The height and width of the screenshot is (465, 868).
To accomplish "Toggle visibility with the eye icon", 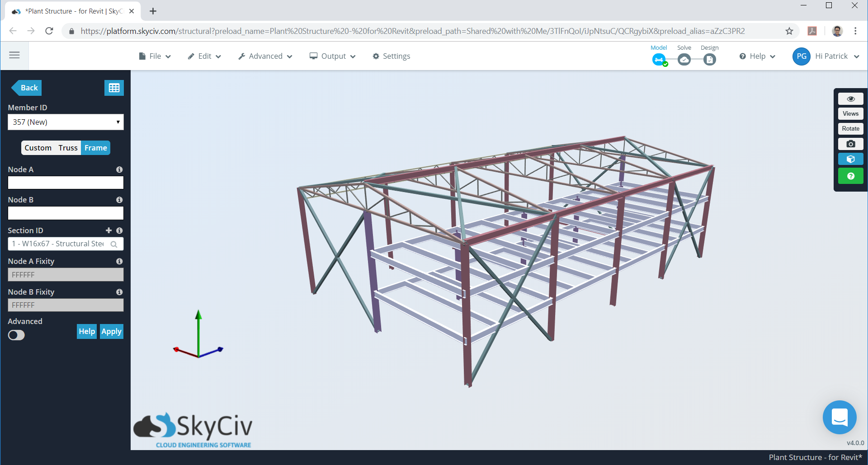I will click(x=850, y=99).
